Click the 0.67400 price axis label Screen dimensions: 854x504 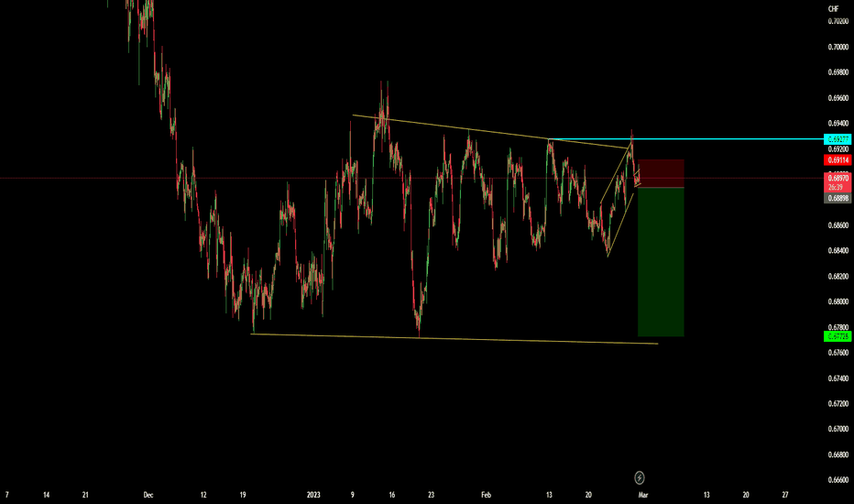838,378
